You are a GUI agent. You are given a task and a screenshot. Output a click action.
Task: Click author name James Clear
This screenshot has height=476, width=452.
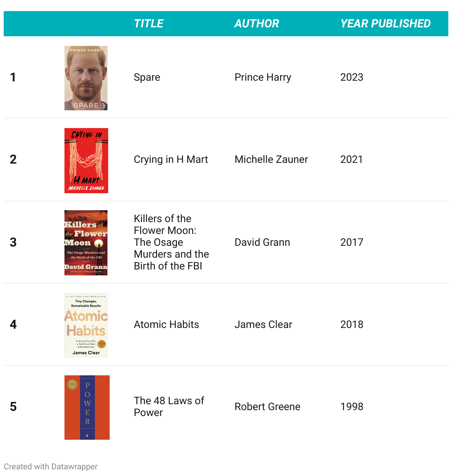263,325
